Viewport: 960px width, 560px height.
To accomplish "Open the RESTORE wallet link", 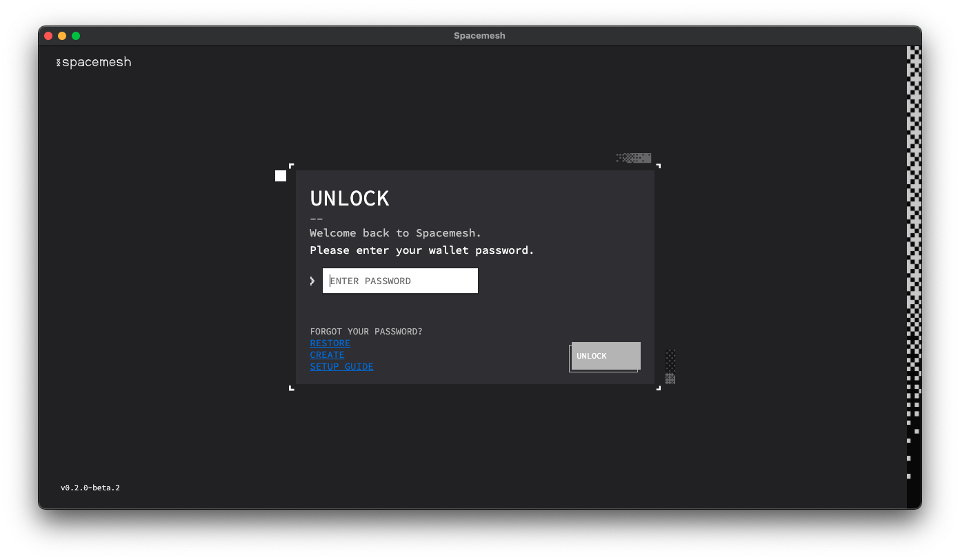I will 330,343.
